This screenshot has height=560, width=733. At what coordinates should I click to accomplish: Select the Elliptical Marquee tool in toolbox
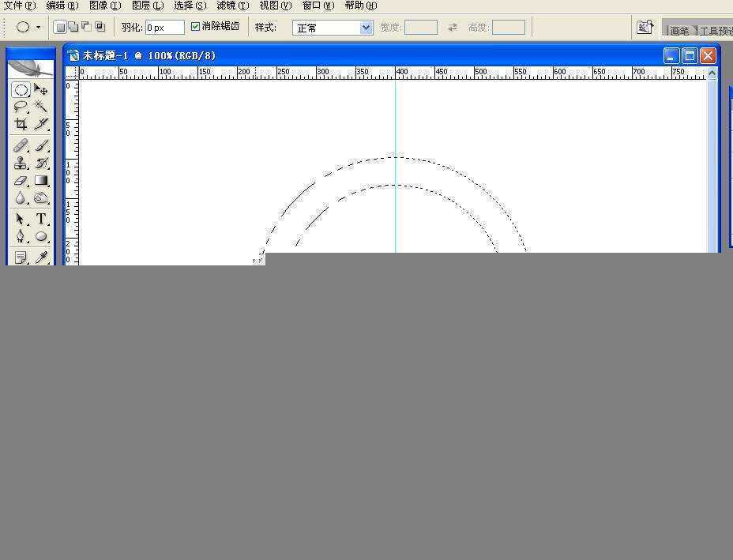pyautogui.click(x=20, y=90)
